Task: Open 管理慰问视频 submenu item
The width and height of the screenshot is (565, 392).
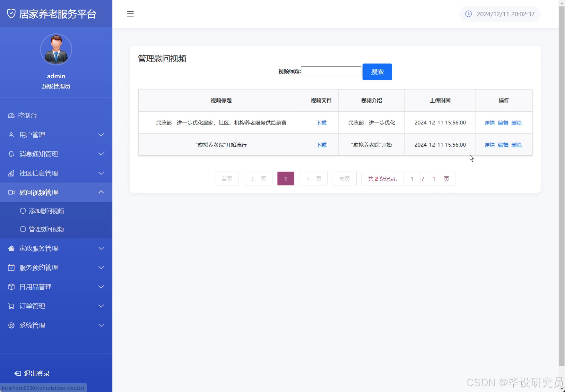Action: [56, 229]
